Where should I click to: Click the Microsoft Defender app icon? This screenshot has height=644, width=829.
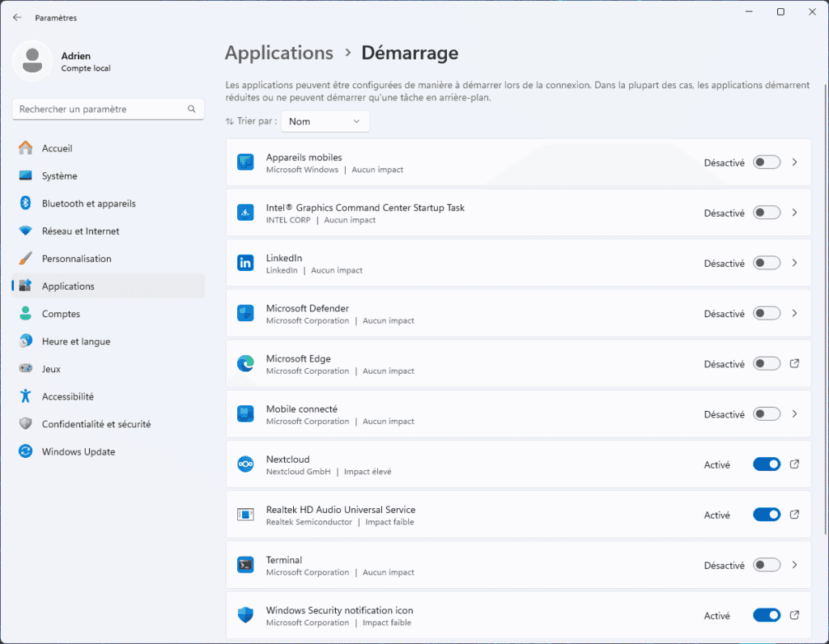coord(245,313)
